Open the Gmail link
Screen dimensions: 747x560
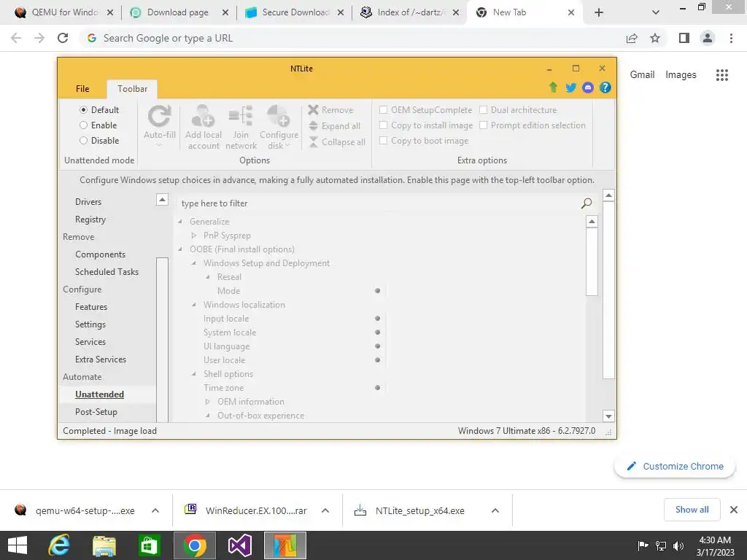[642, 75]
